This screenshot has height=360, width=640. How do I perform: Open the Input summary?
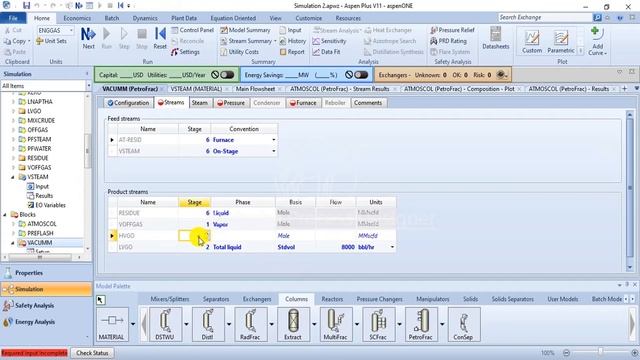tap(290, 30)
